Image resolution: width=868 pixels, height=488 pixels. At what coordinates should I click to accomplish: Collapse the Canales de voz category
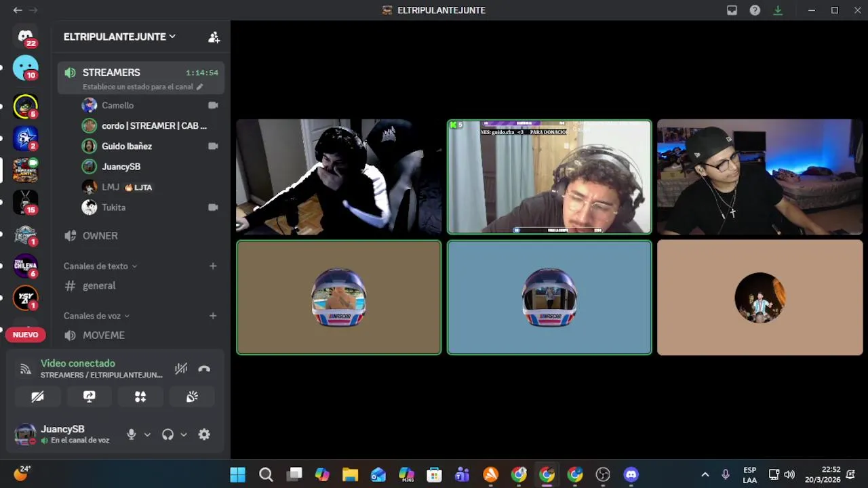96,316
